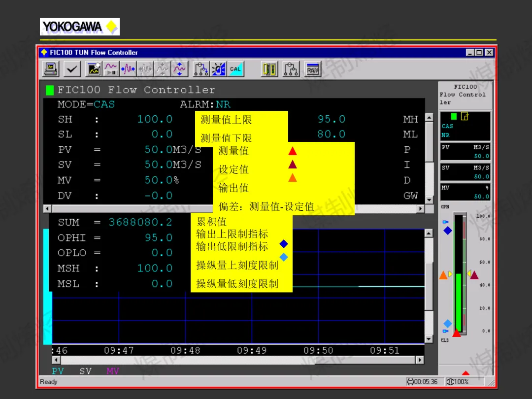Screen dimensions: 532x399
Task: Click the grayed expand time axis icon
Action: [145, 69]
